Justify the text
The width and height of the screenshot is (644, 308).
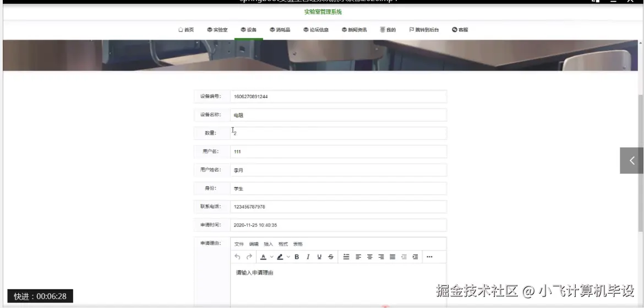point(392,257)
